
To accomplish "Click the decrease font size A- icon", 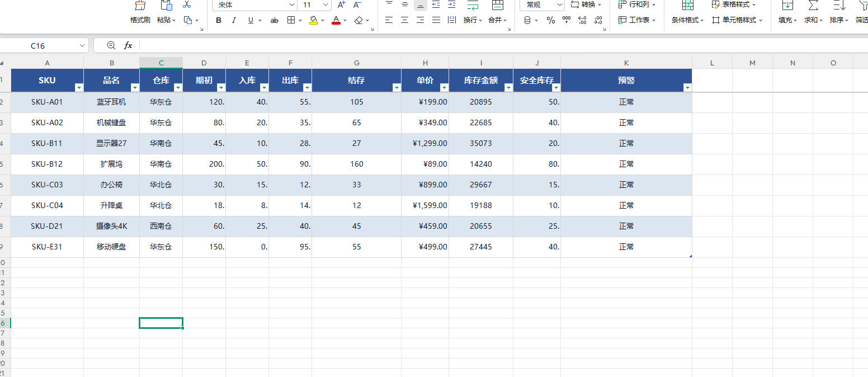I will [358, 4].
